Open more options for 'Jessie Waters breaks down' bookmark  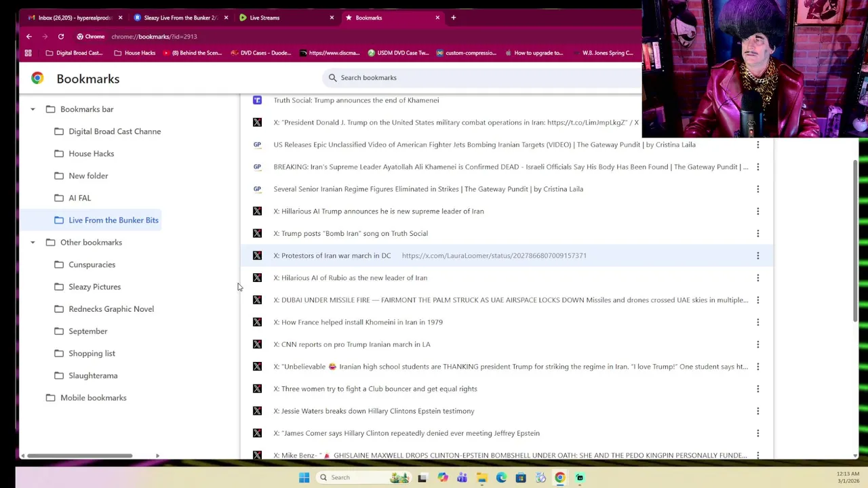[757, 411]
